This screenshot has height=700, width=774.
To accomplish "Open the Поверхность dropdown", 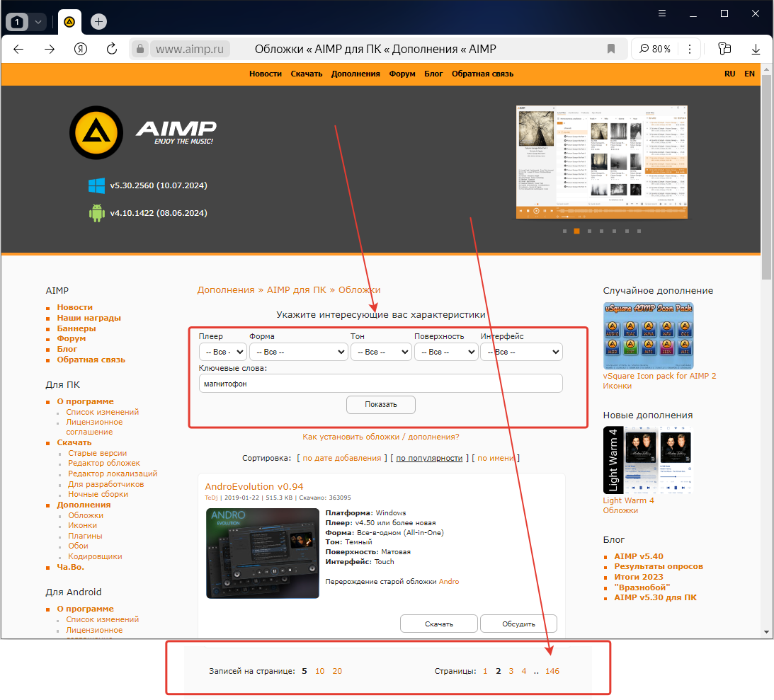I will [x=446, y=352].
